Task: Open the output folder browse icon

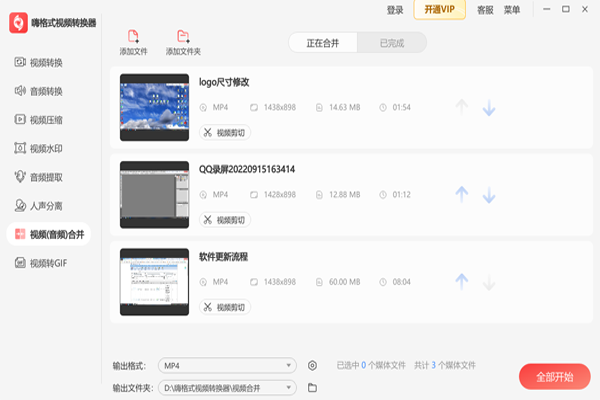Action: [x=312, y=387]
